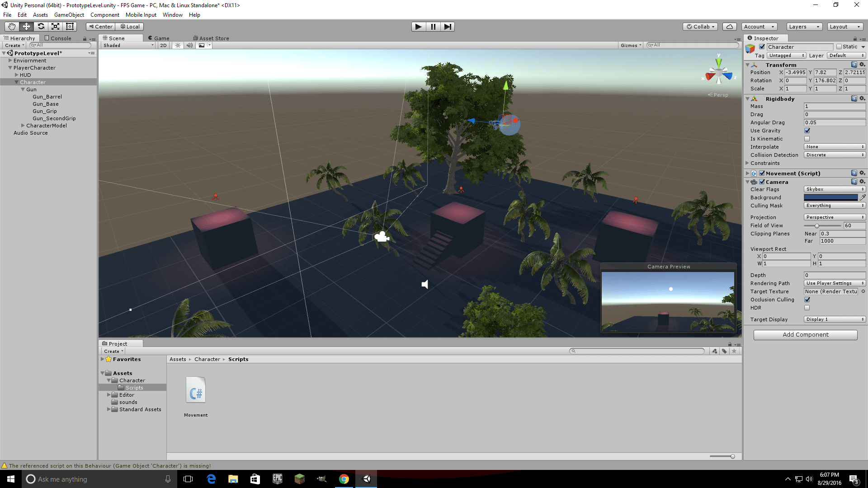Viewport: 868px width, 488px height.
Task: Pick background color with eyedropper
Action: (x=863, y=197)
